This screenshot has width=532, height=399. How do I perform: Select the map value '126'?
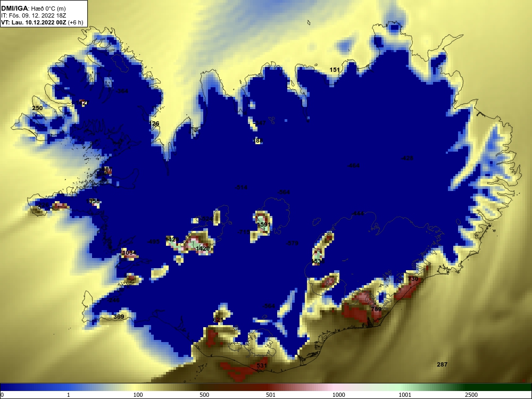(154, 123)
